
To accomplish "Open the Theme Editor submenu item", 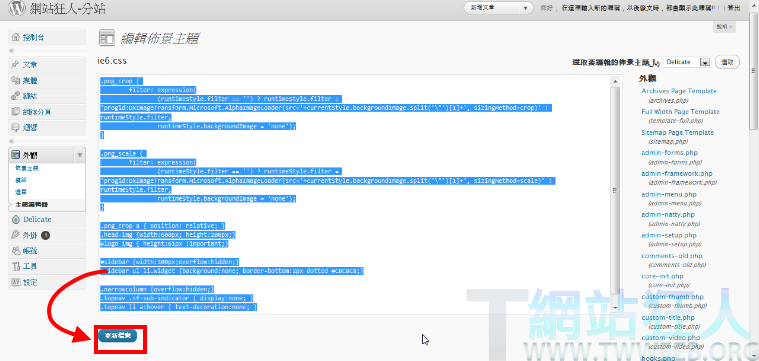I will (31, 204).
